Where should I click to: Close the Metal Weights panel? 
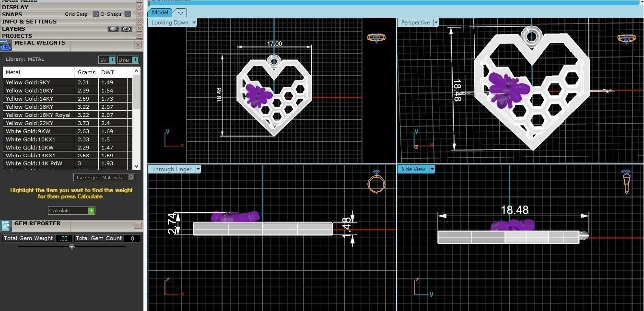tap(138, 45)
